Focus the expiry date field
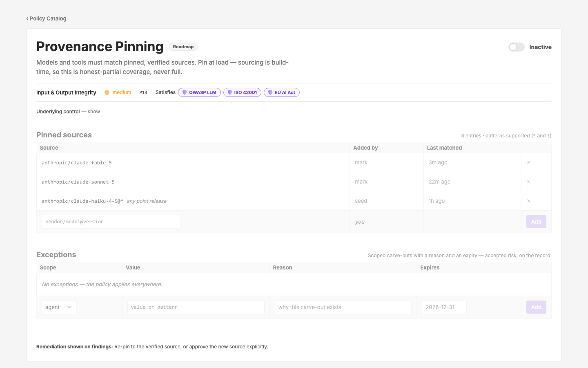This screenshot has width=588, height=368. (x=444, y=307)
